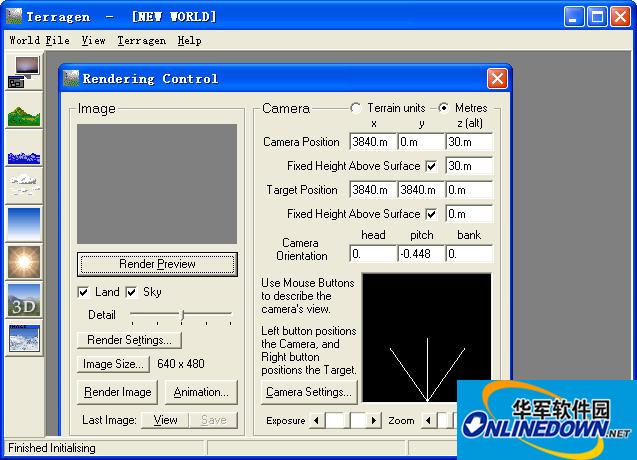Click the Render Preview button

pos(157,264)
